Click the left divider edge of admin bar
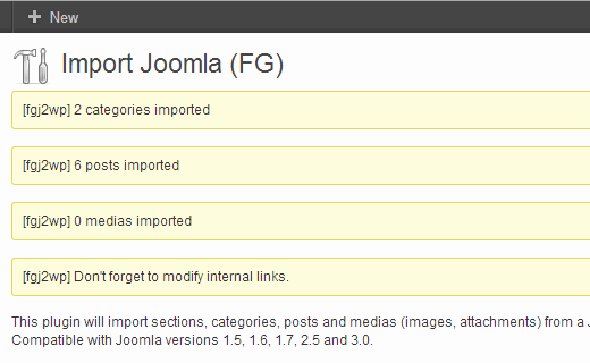The height and width of the screenshot is (363, 590). [12, 17]
